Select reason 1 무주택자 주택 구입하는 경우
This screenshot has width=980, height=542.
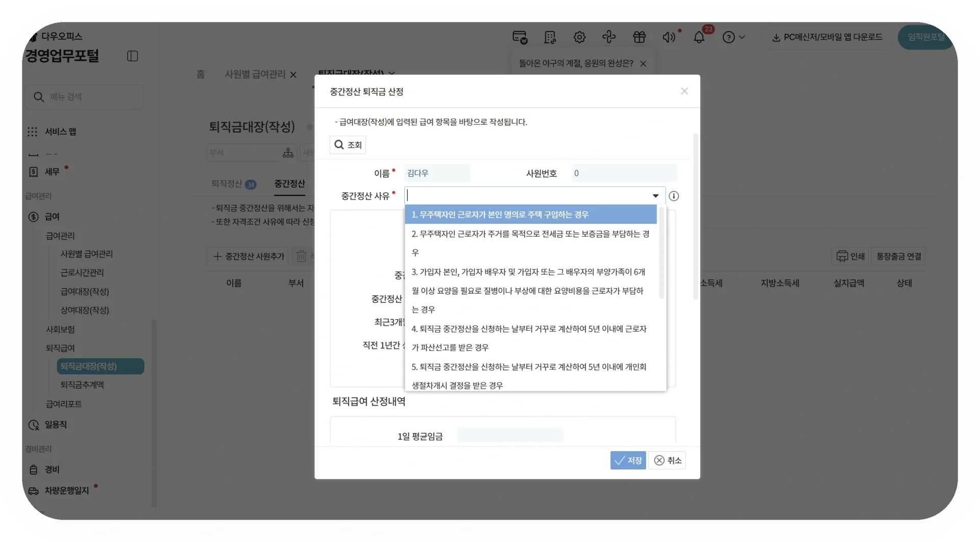click(531, 215)
